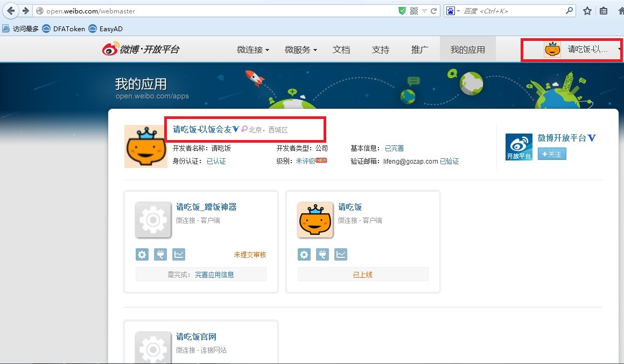Click the 请吃饭官网 app gear icon
The width and height of the screenshot is (624, 364).
click(x=153, y=348)
